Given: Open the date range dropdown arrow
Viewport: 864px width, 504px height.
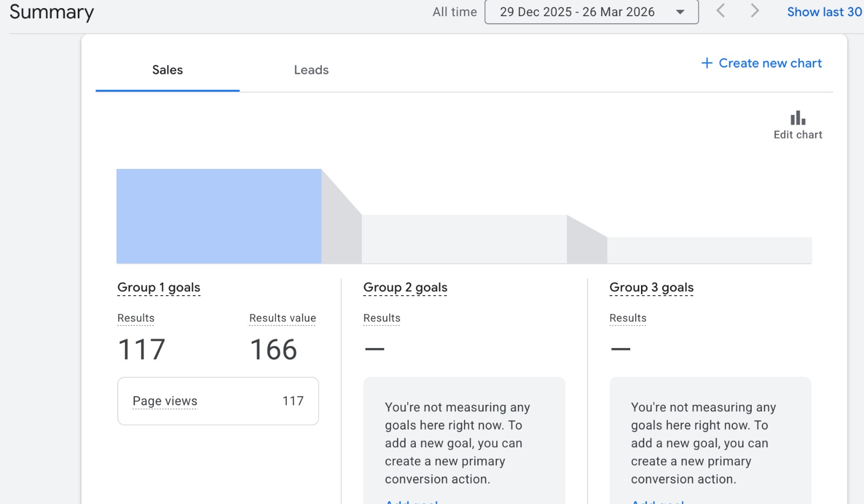Looking at the screenshot, I should [x=680, y=12].
